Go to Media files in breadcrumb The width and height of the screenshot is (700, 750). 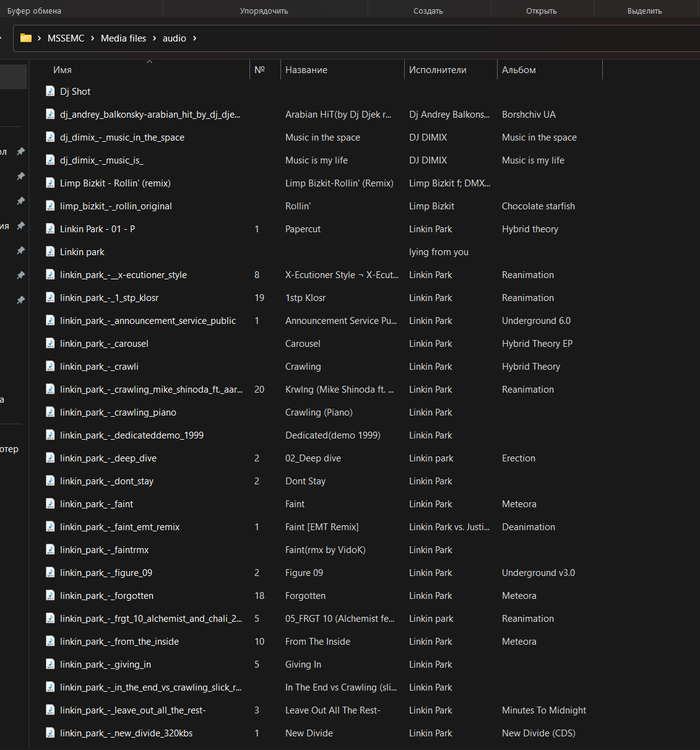click(x=123, y=38)
